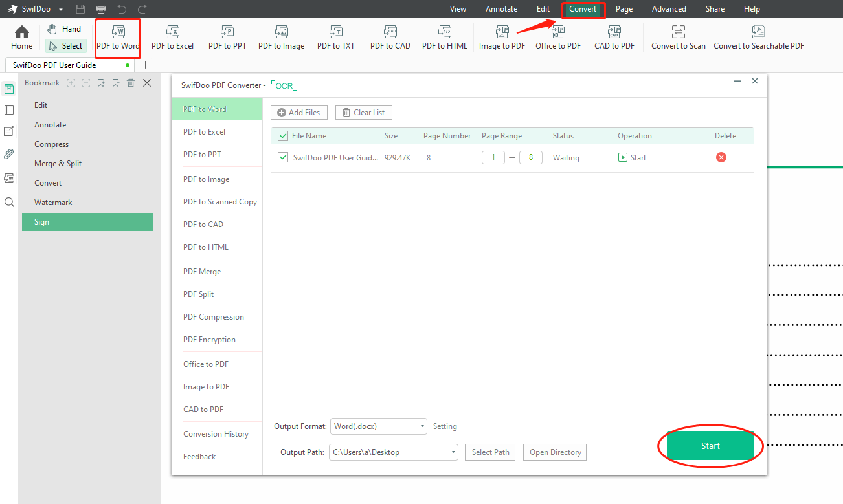Screen dimensions: 843x504
Task: Click the Redo arrow in title bar
Action: (x=142, y=9)
